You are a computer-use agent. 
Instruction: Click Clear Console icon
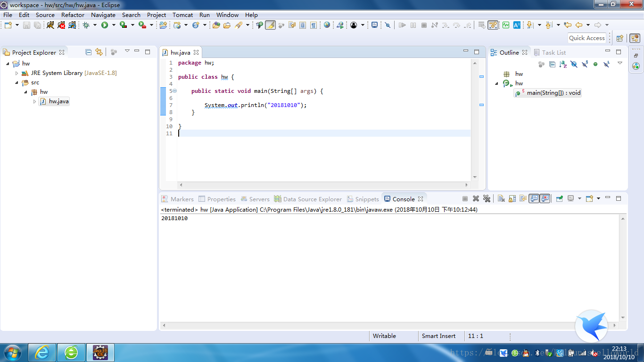tap(501, 198)
